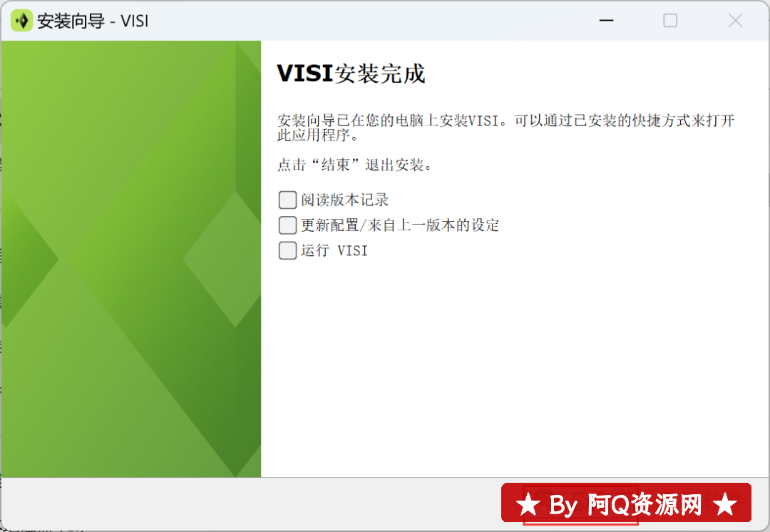The image size is (770, 532).
Task: Click the VISI app icon in title bar
Action: (21, 21)
